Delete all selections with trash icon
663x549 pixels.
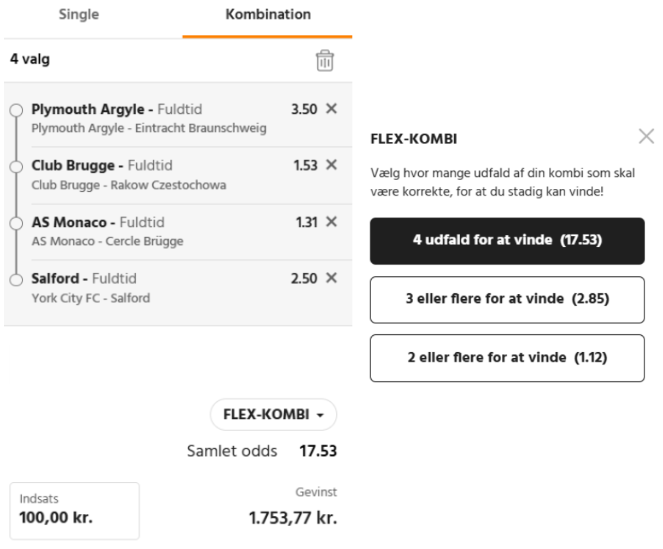coord(324,60)
